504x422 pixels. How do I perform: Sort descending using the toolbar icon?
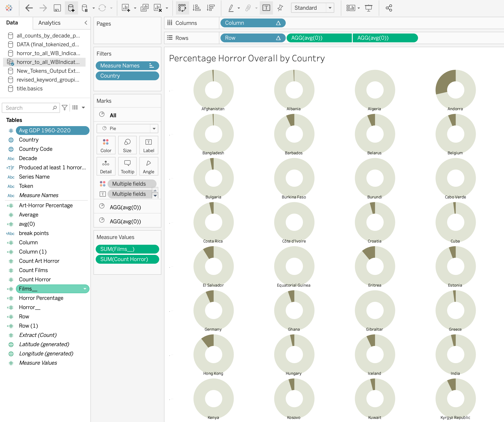[x=211, y=8]
